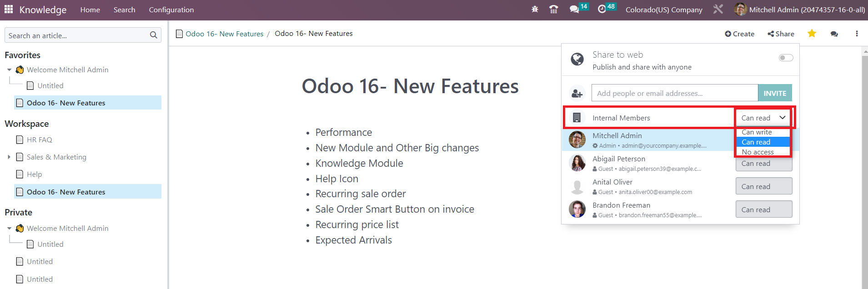Open the conversations messages icon
Screen dimensions: 868x289
tap(574, 9)
